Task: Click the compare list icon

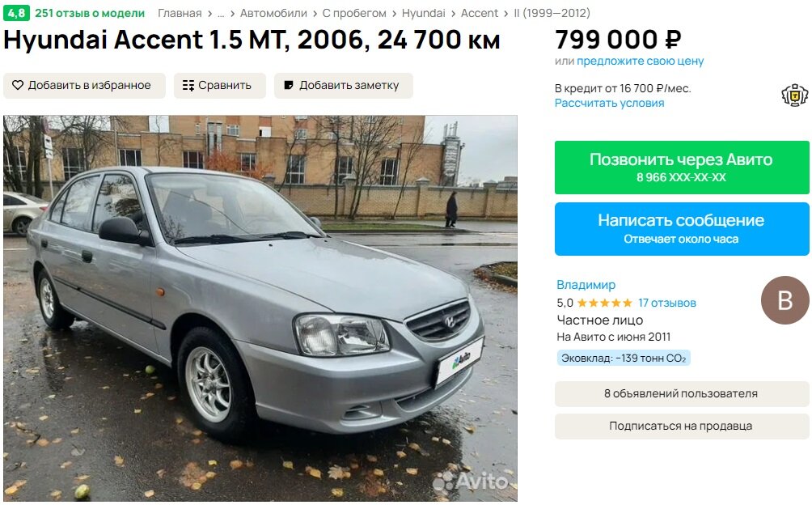Action: point(188,86)
